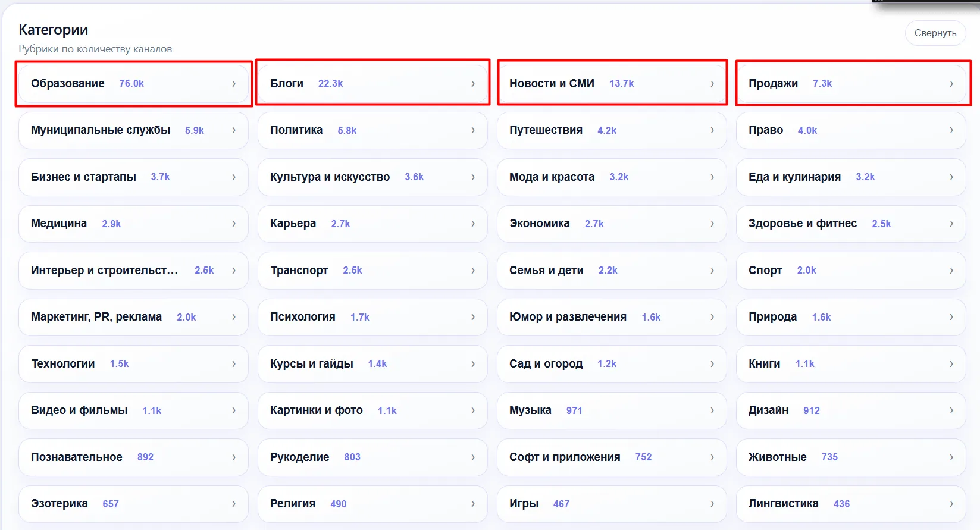This screenshot has height=530, width=980.
Task: Open the Муниципальные службы category
Action: [x=133, y=130]
